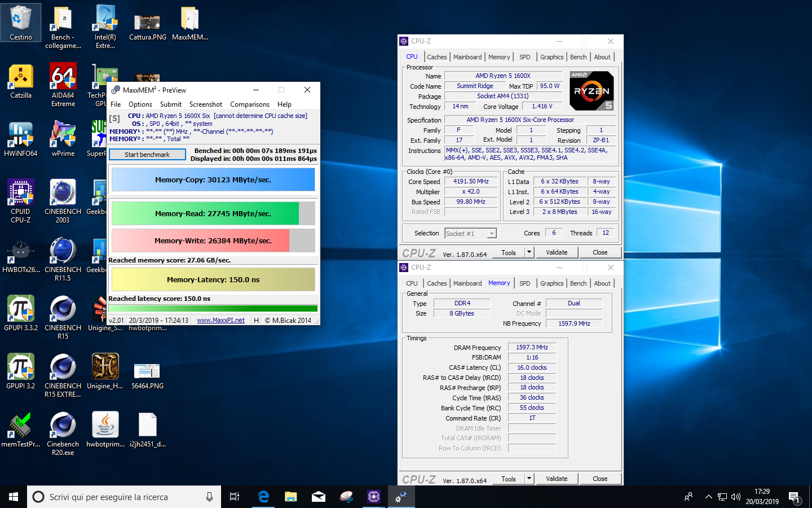
Task: Open Microsoft Edge from taskbar
Action: [x=263, y=497]
